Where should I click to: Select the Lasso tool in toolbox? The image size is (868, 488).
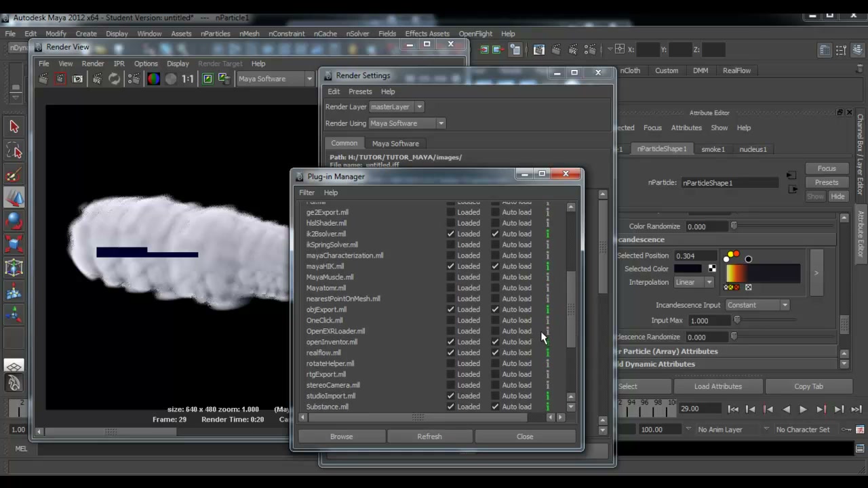(x=14, y=150)
